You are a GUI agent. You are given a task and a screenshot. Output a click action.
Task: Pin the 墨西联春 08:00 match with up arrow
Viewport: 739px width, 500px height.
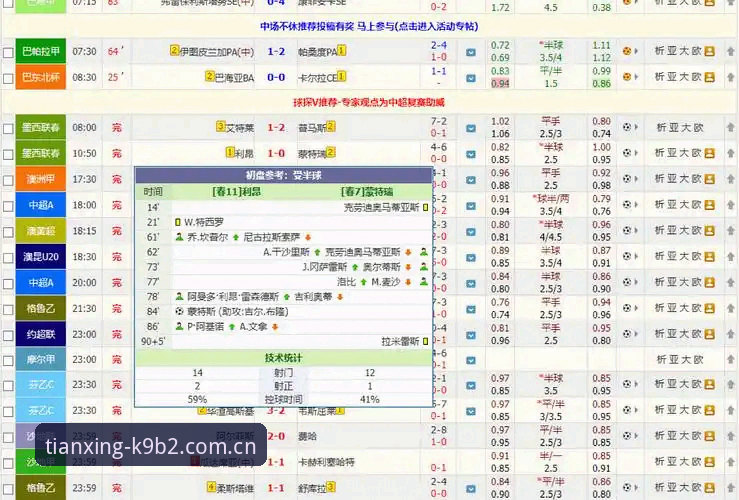[731, 127]
